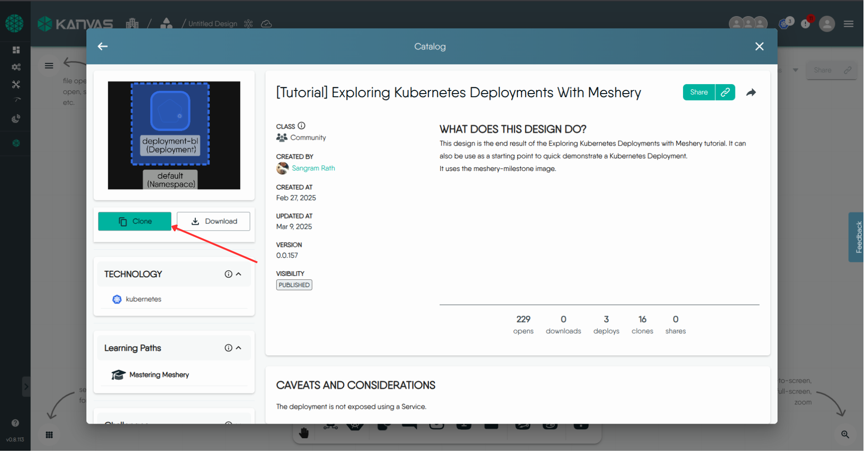
Task: Open the Class info icon
Action: pyautogui.click(x=302, y=126)
